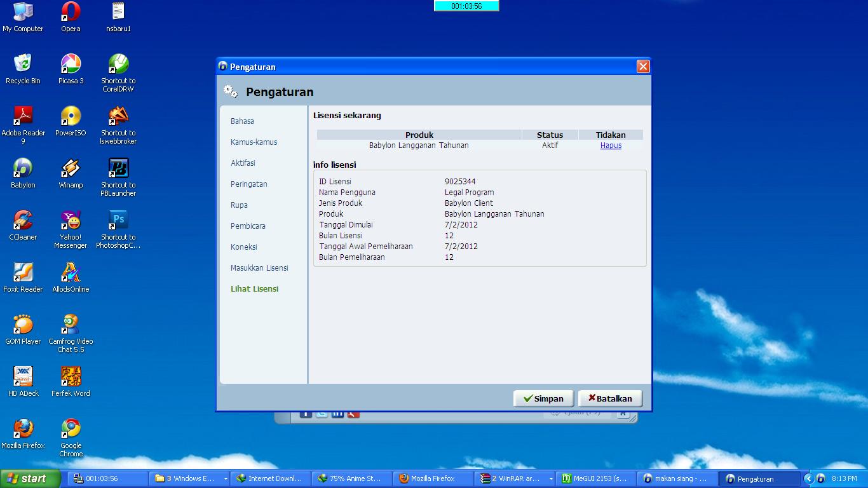
Task: Open the Windows start menu
Action: [30, 478]
